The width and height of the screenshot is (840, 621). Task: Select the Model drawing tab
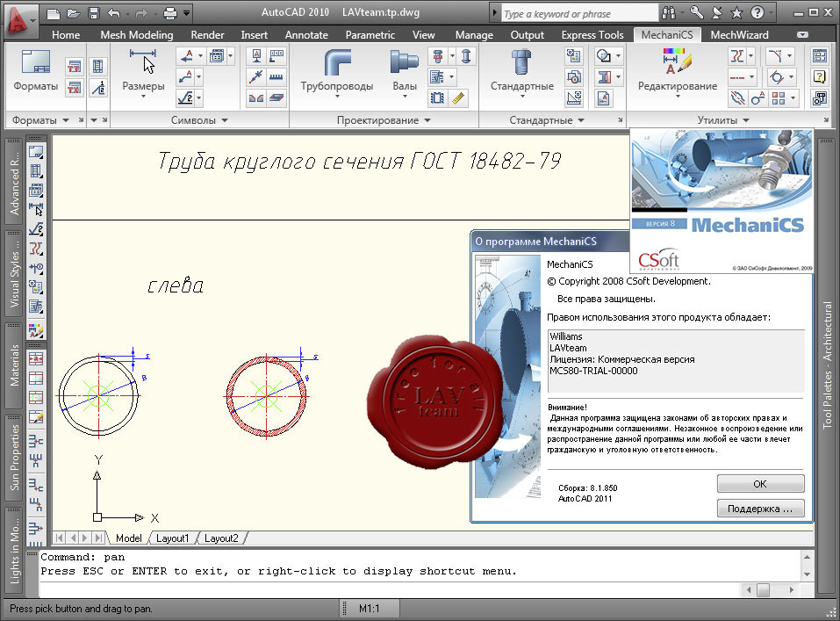tap(128, 538)
